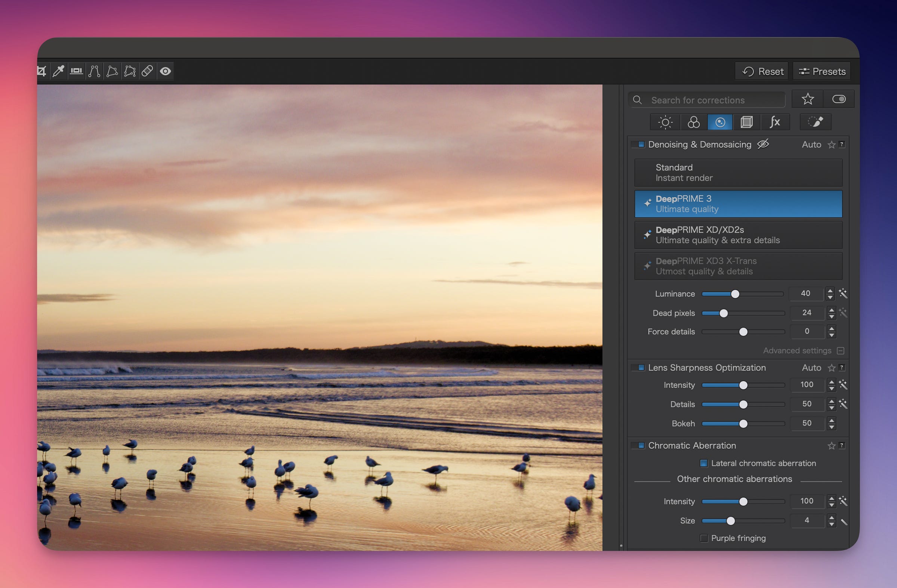Select the force parallels perspective tool
The image size is (897, 588).
pos(94,71)
